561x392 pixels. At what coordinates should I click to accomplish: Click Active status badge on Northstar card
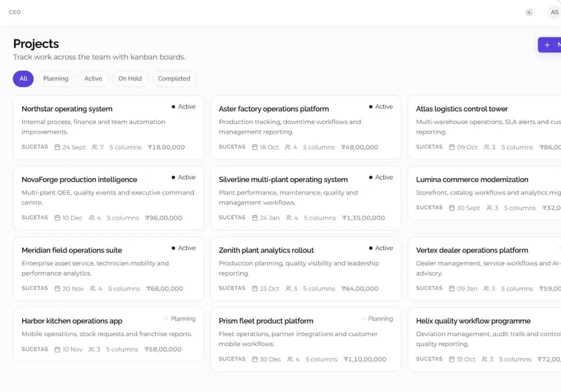click(184, 107)
